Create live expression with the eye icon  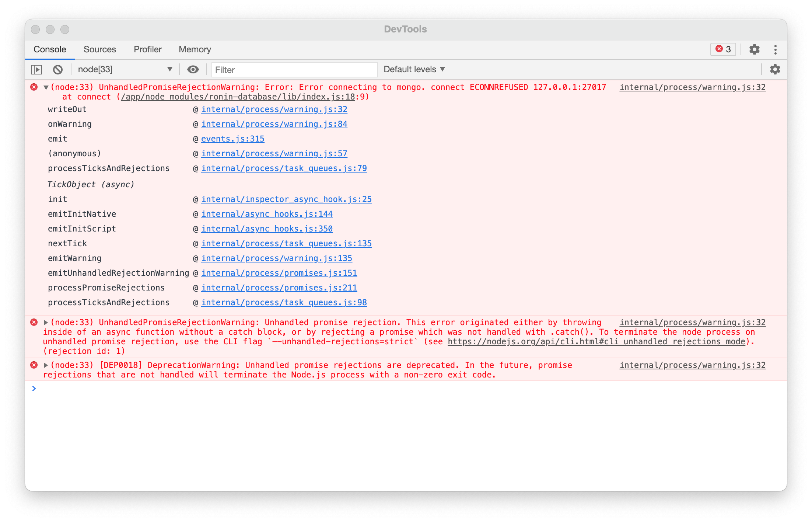point(193,69)
